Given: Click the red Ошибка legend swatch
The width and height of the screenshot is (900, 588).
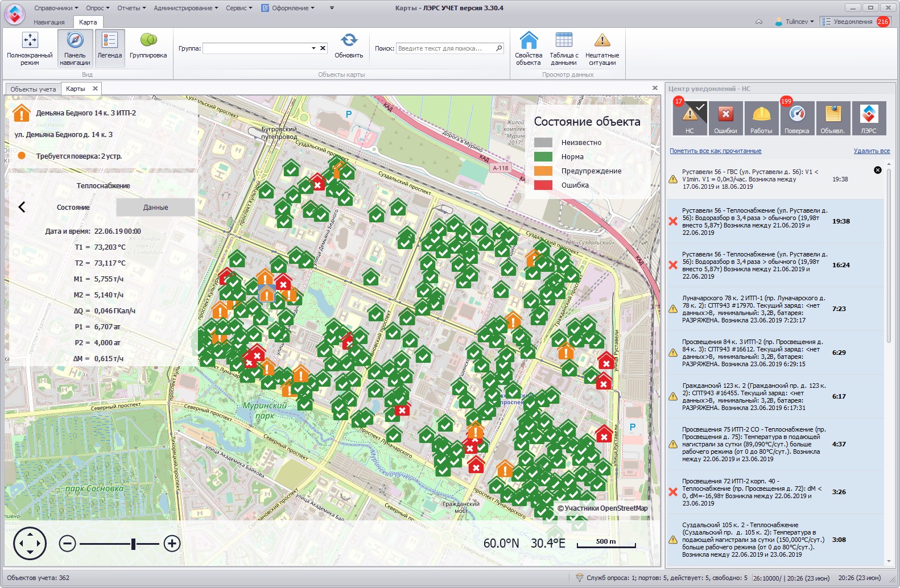Looking at the screenshot, I should coord(543,185).
